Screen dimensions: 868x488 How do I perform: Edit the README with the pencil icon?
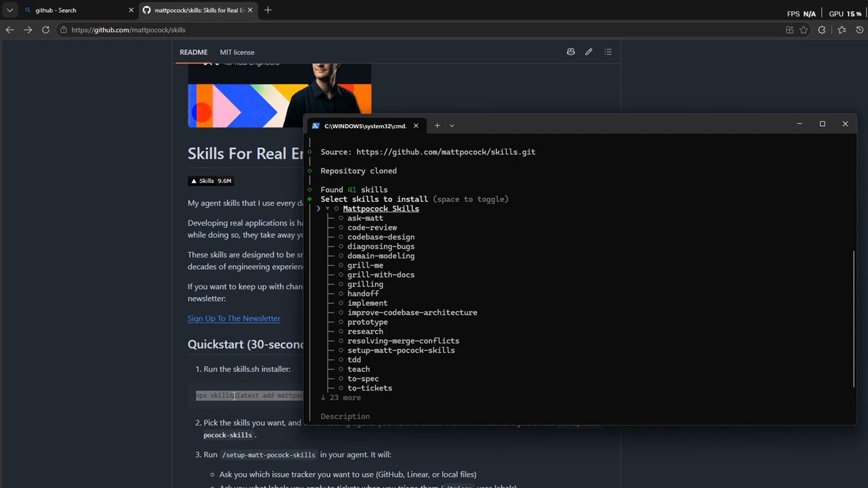(x=589, y=52)
